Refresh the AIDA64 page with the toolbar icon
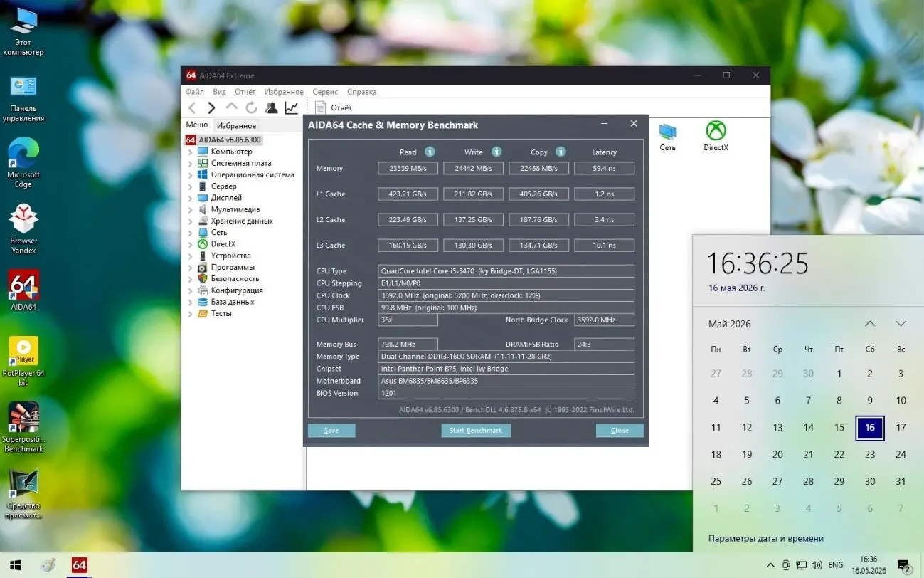This screenshot has height=578, width=924. click(251, 107)
